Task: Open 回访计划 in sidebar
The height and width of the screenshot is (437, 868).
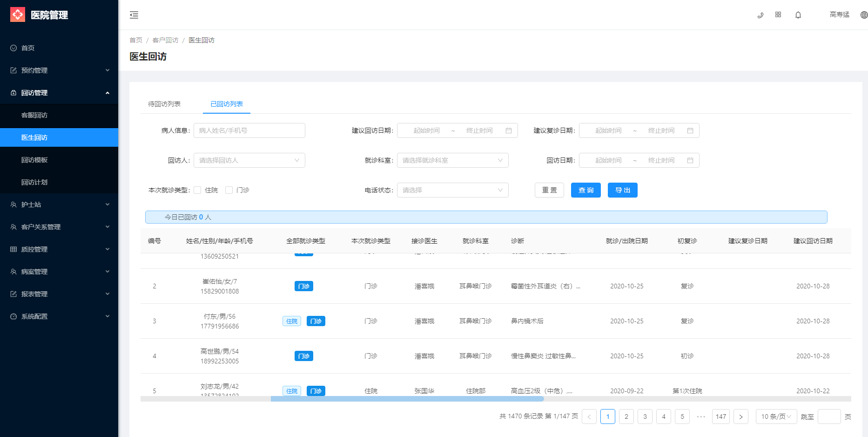Action: 59,182
